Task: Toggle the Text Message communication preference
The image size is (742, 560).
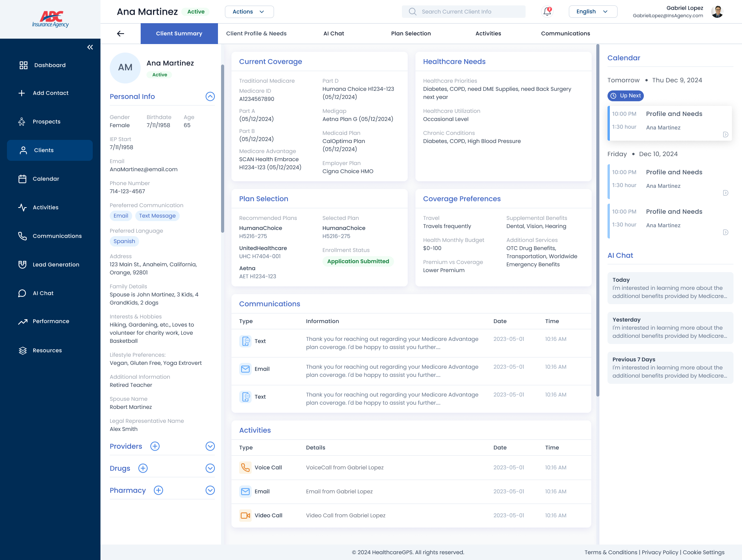Action: coord(157,216)
